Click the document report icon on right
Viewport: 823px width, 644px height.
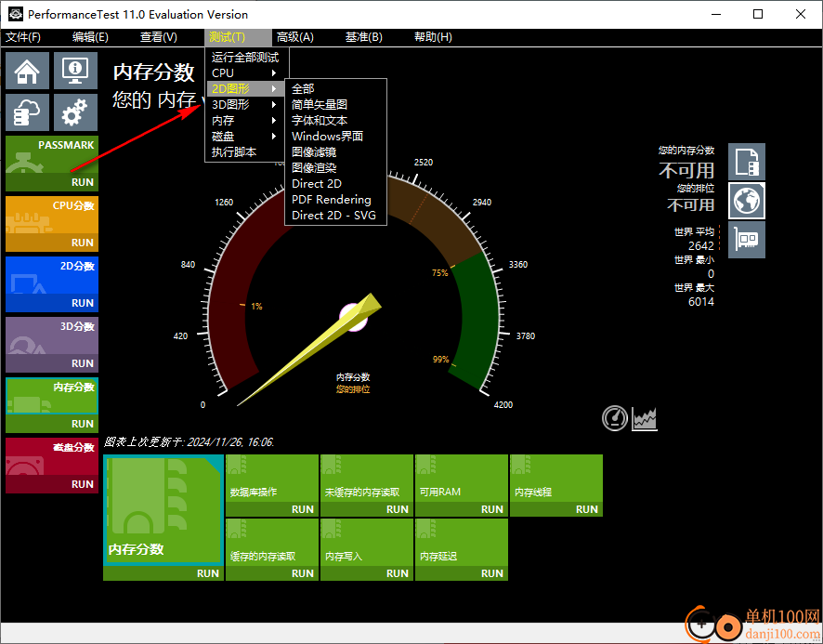(747, 162)
